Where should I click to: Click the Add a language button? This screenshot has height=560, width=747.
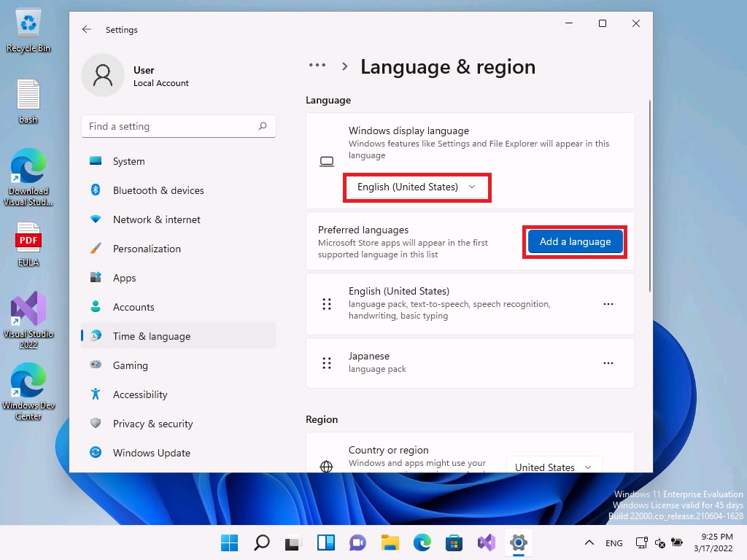click(x=575, y=242)
